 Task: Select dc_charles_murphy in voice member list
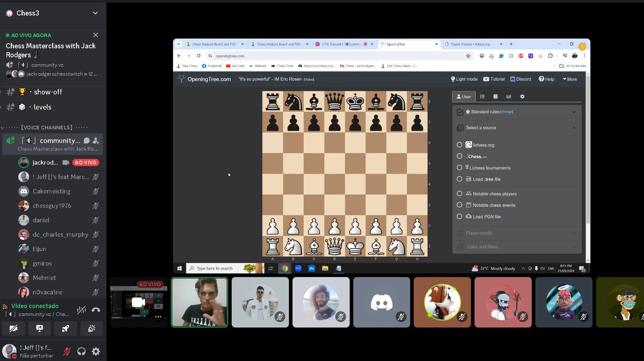(59, 234)
